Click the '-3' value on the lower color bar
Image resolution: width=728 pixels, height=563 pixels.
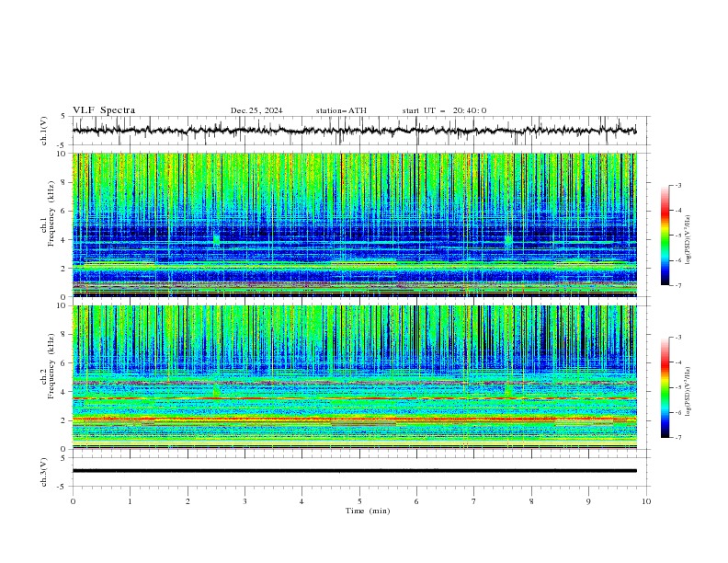click(677, 338)
